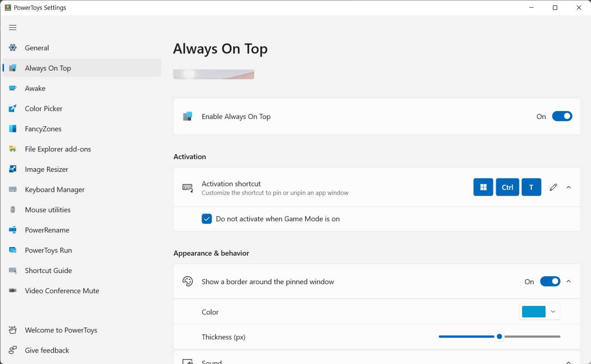The width and height of the screenshot is (591, 364).
Task: Open Welcome to PowerToys page
Action: click(x=82, y=330)
